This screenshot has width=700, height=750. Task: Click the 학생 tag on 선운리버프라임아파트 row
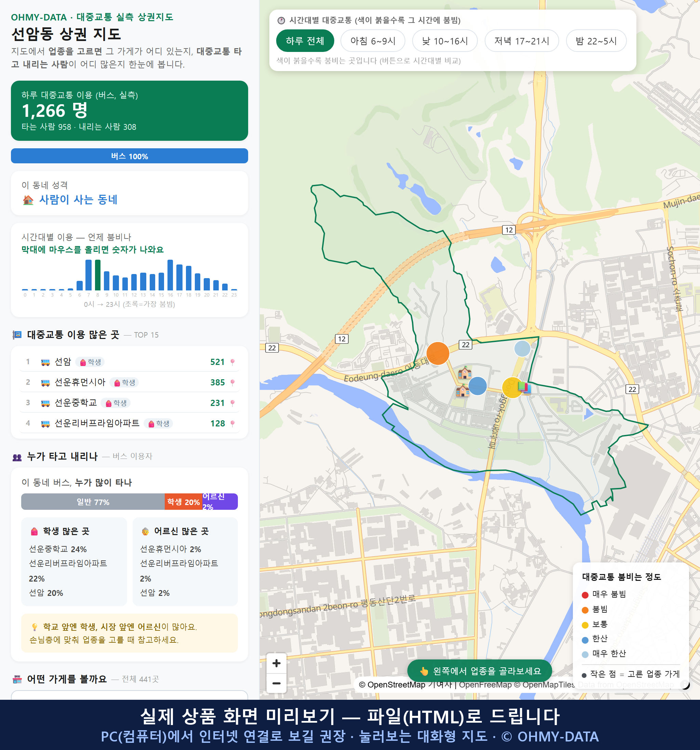click(x=159, y=424)
